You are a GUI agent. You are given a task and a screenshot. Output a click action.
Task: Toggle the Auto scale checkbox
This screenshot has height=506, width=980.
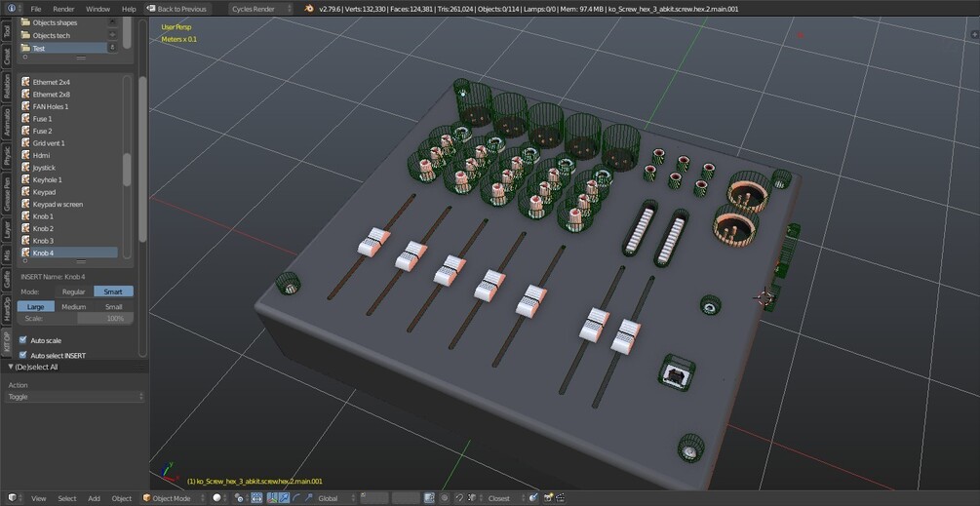(x=23, y=340)
